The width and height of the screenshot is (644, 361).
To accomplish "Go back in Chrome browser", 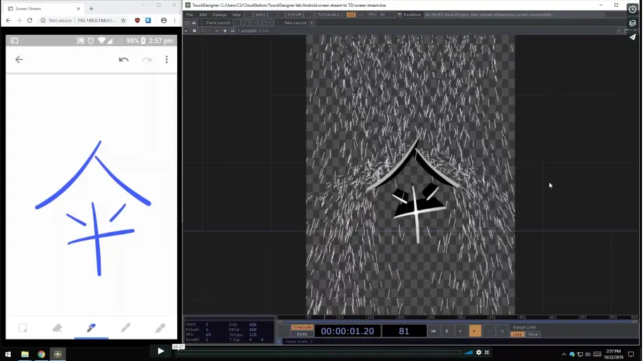I will (x=8, y=20).
